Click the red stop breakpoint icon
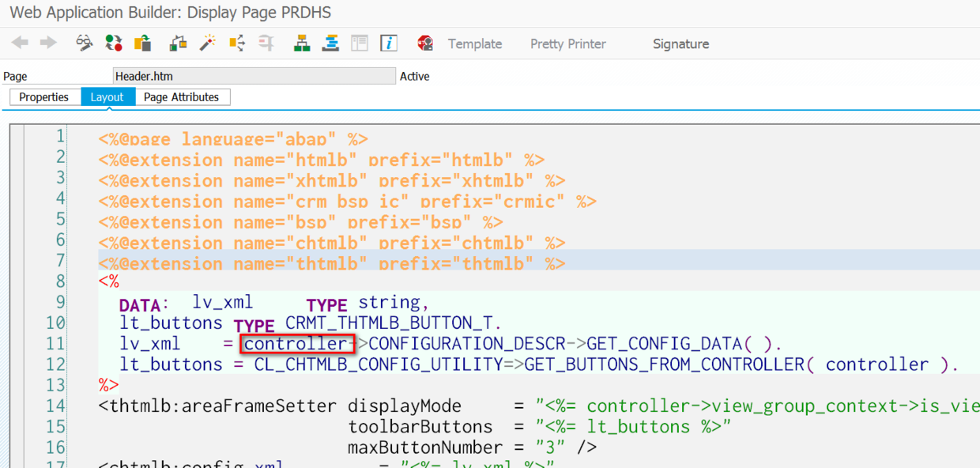This screenshot has width=980, height=468. pyautogui.click(x=425, y=43)
